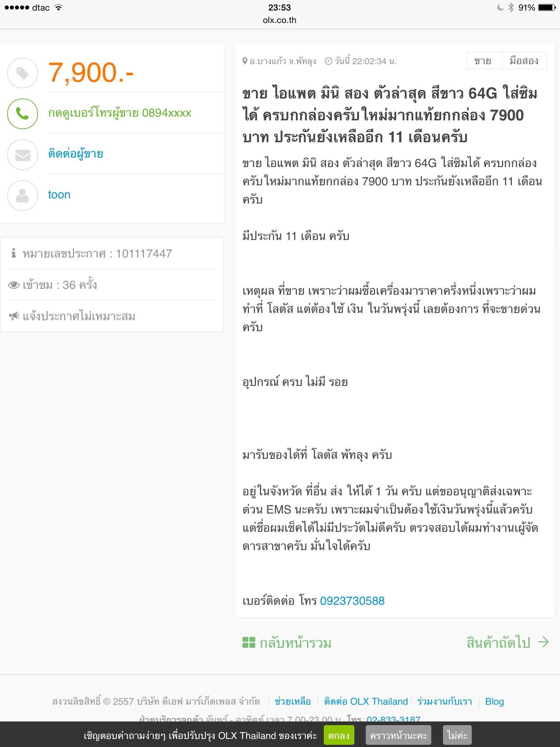This screenshot has width=560, height=747.
Task: Open ติดต่อผู้ขาย contact seller link
Action: (x=76, y=154)
